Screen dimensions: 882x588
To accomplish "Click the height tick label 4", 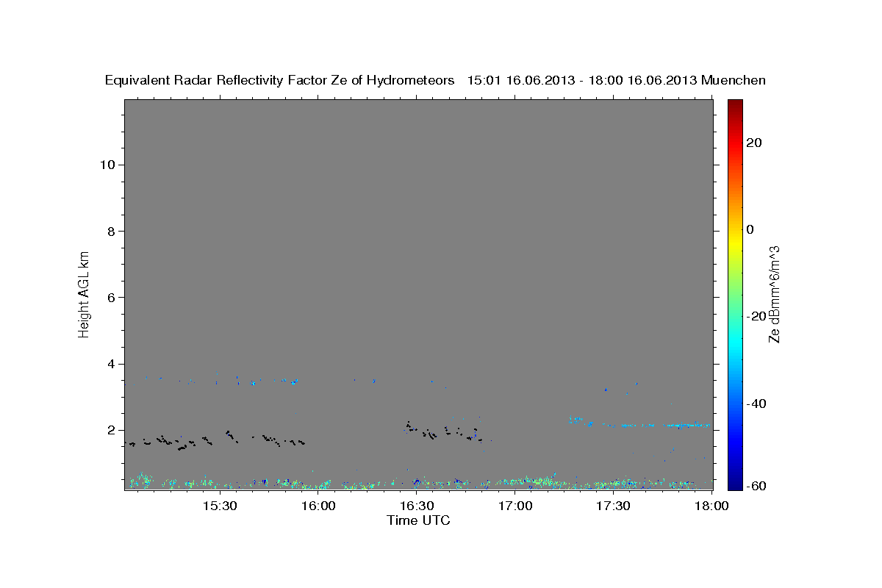I will (112, 364).
